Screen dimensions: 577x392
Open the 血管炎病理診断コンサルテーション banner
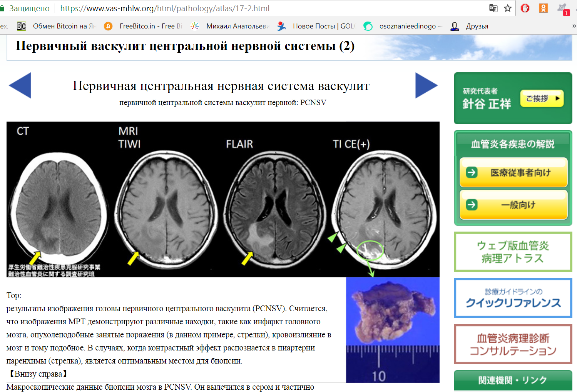513,344
